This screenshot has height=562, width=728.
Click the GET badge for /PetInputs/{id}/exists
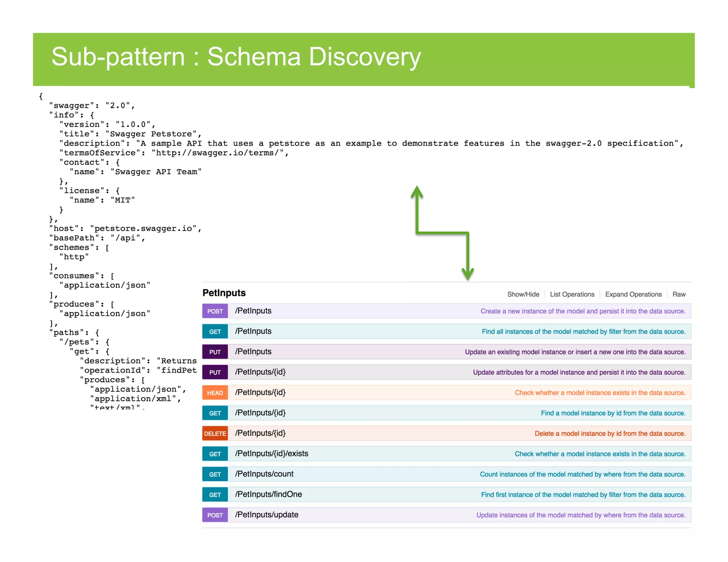pos(215,454)
